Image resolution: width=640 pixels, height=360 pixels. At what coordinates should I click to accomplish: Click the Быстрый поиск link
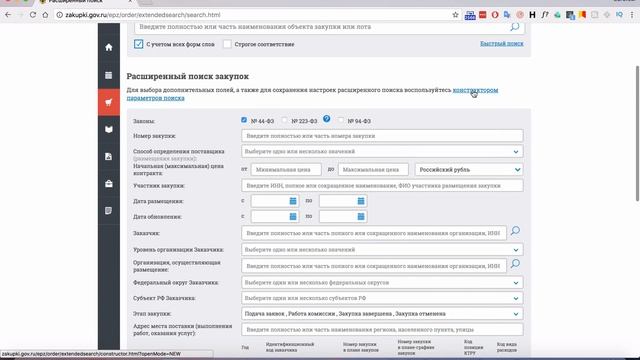point(502,44)
